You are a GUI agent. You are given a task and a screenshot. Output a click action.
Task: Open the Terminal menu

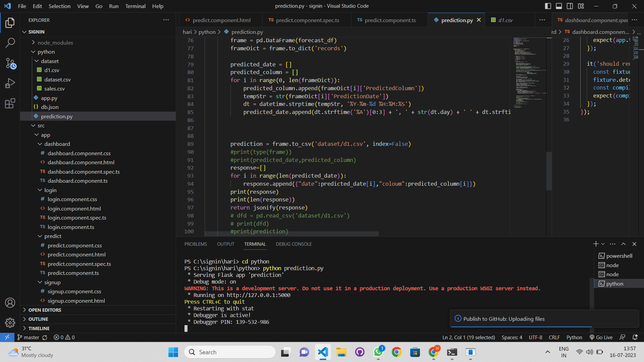[x=135, y=6]
